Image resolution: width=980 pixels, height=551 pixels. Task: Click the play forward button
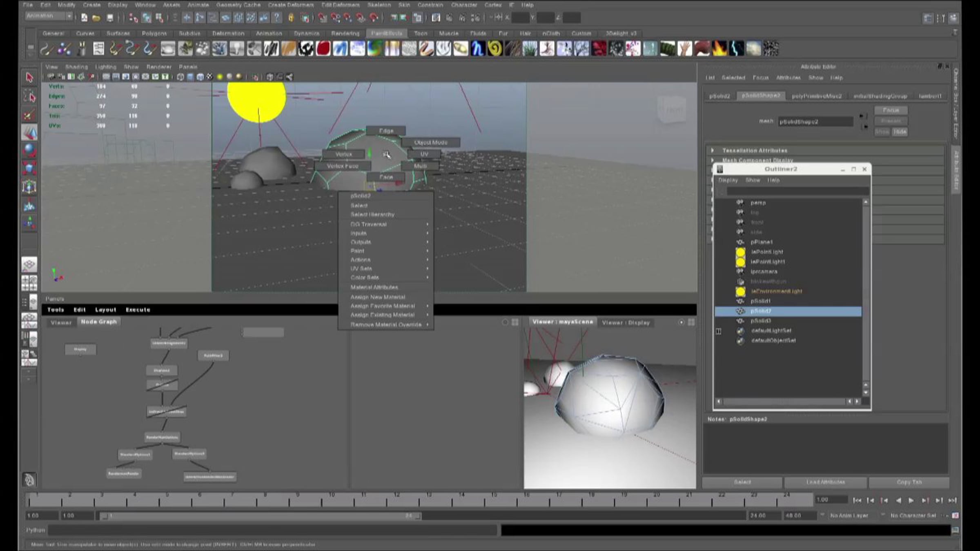tap(911, 500)
